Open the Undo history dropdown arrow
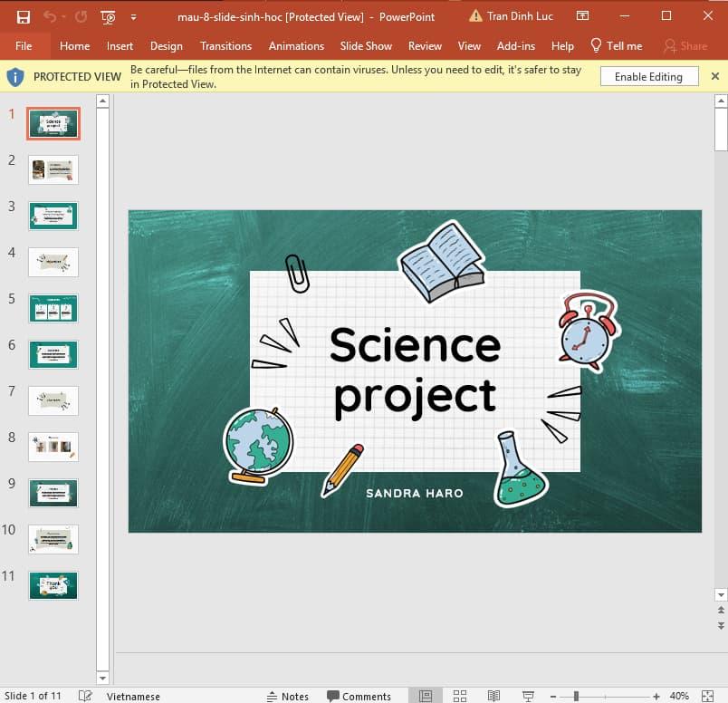This screenshot has width=728, height=703. (63, 16)
